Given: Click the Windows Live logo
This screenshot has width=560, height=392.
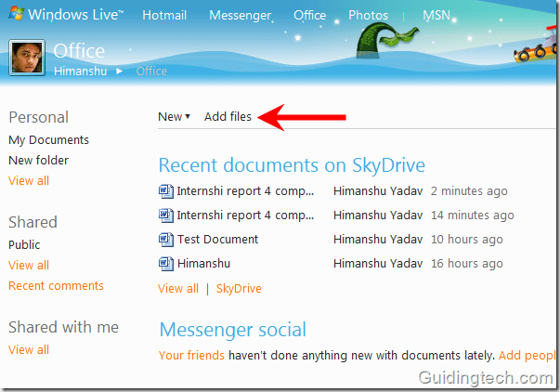Looking at the screenshot, I should pos(66,15).
